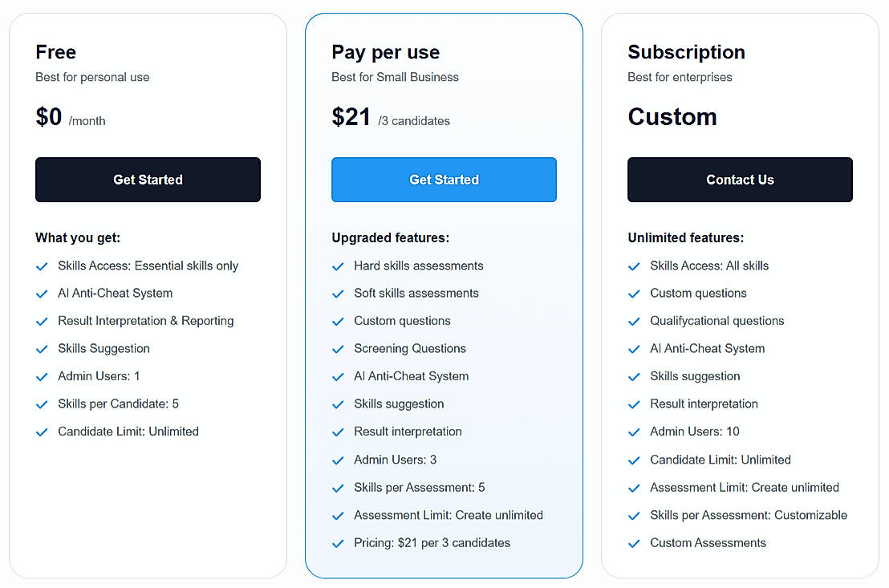Select the Pay per use plan heading
The image size is (889, 588).
point(385,52)
